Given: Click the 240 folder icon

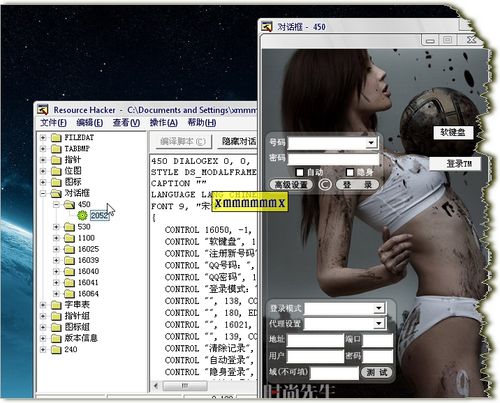Looking at the screenshot, I should tap(57, 350).
